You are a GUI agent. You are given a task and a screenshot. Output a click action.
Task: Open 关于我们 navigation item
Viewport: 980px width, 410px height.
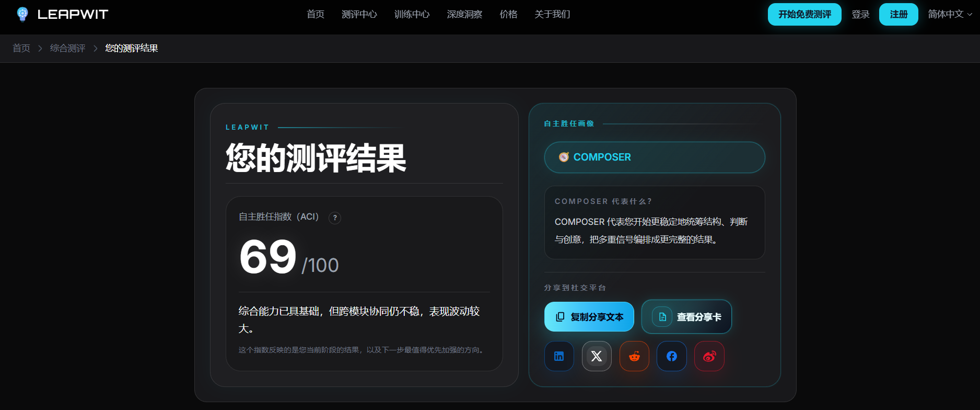[553, 14]
